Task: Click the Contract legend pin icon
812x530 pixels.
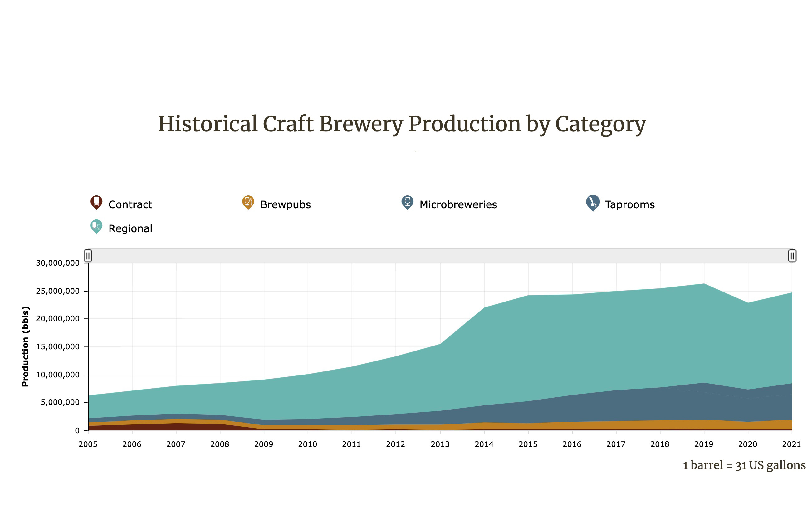Action: tap(96, 202)
